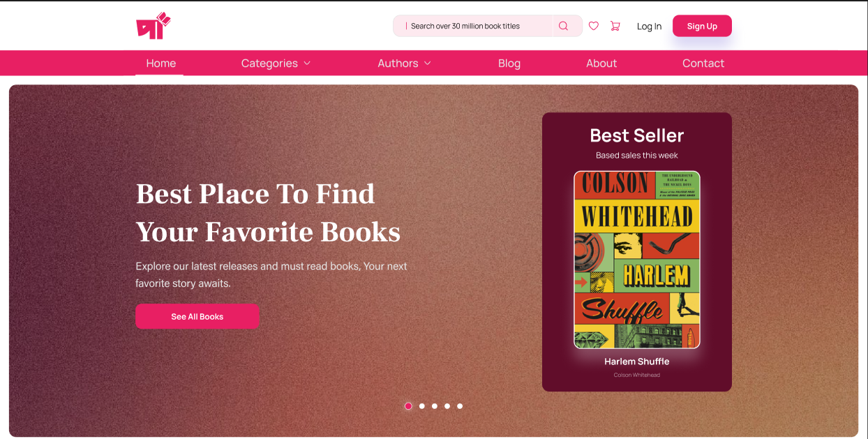Navigate to the Contact page
The height and width of the screenshot is (439, 868).
(703, 63)
